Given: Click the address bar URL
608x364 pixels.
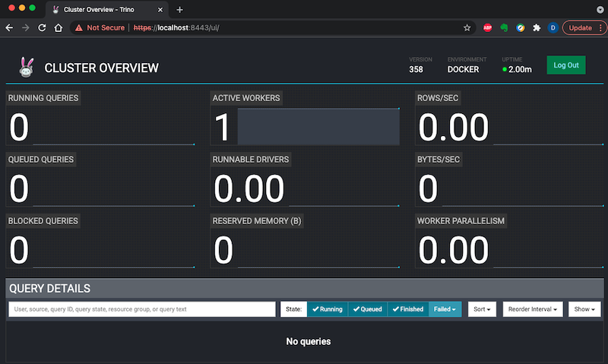Looking at the screenshot, I should click(176, 28).
